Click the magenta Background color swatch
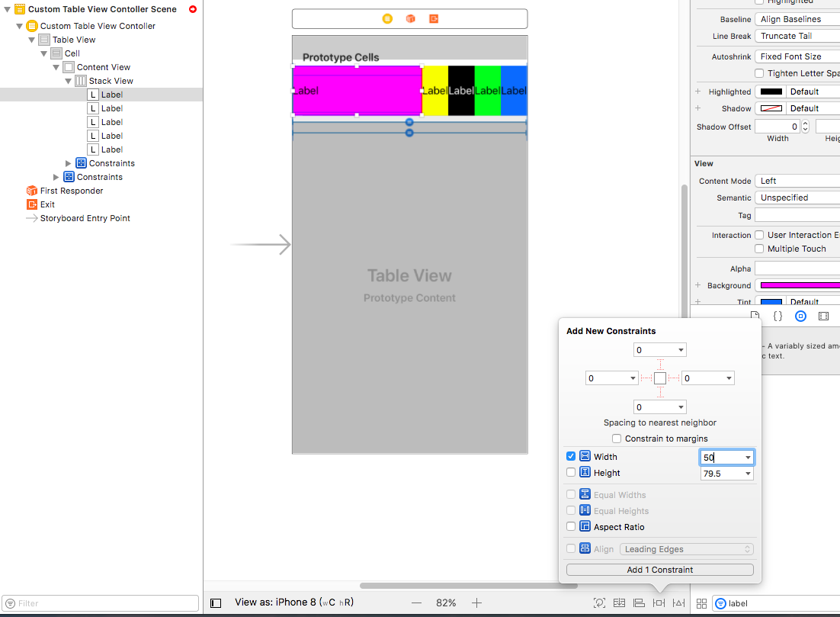The height and width of the screenshot is (617, 840). pyautogui.click(x=797, y=285)
